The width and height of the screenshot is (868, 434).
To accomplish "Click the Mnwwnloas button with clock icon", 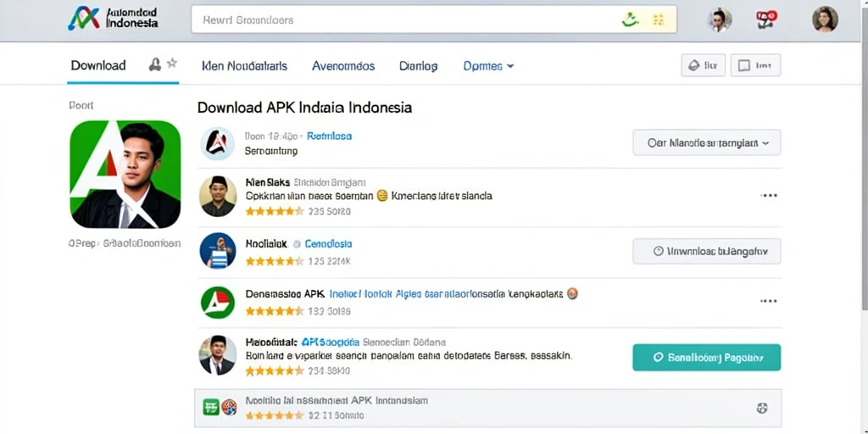I will pyautogui.click(x=707, y=251).
